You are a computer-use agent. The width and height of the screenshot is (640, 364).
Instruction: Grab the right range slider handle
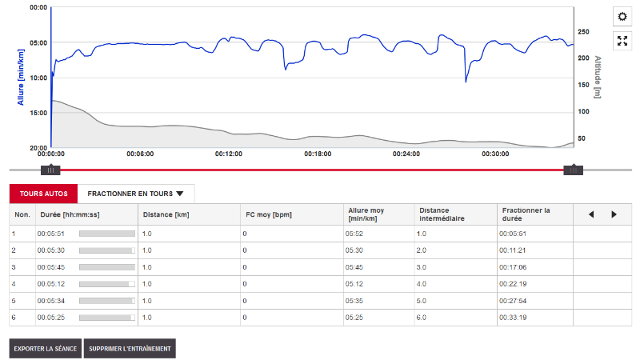point(573,170)
